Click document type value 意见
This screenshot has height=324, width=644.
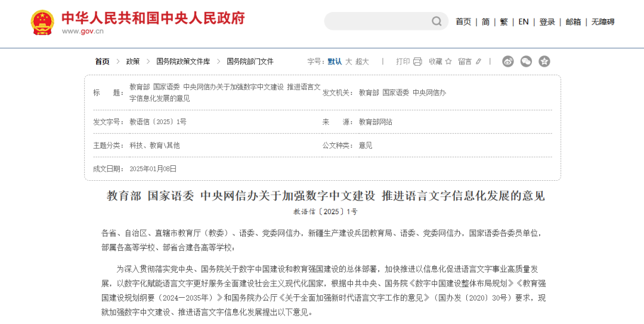(x=366, y=146)
